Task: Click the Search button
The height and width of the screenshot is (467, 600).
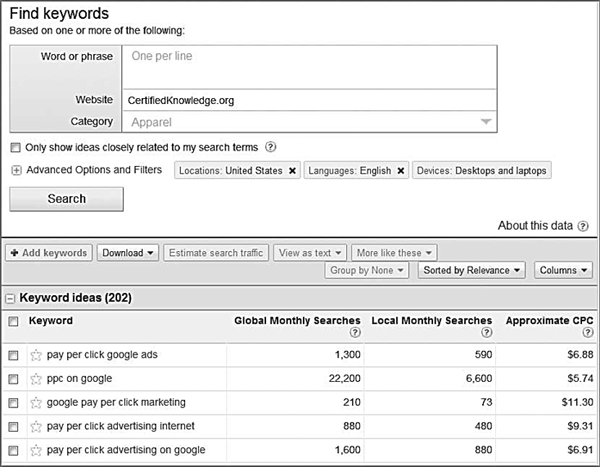Action: (x=67, y=199)
